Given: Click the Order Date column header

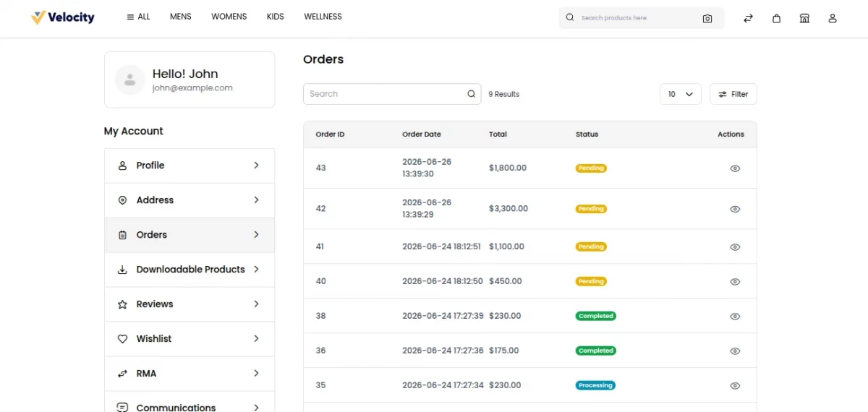Looking at the screenshot, I should click(422, 134).
